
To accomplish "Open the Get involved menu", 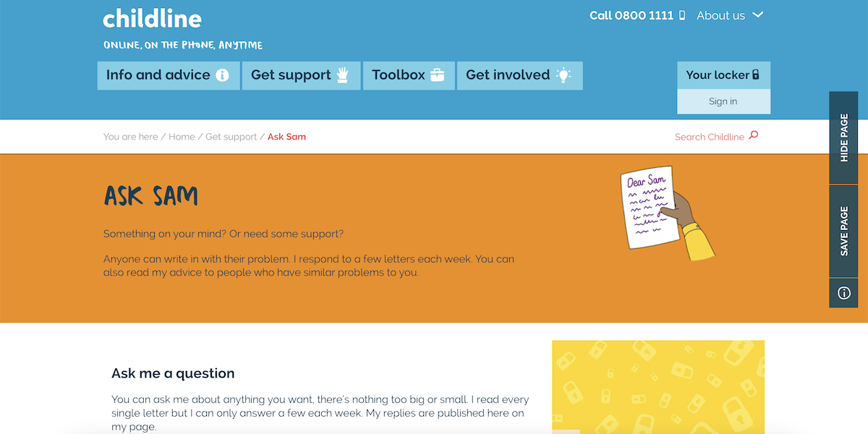I will click(508, 75).
